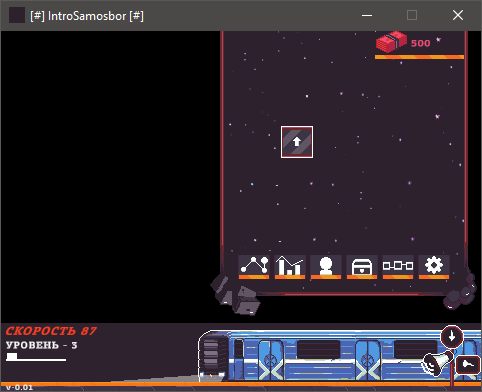Click the megaphone horn icon
Viewport: 482px width, 392px height.
[438, 363]
